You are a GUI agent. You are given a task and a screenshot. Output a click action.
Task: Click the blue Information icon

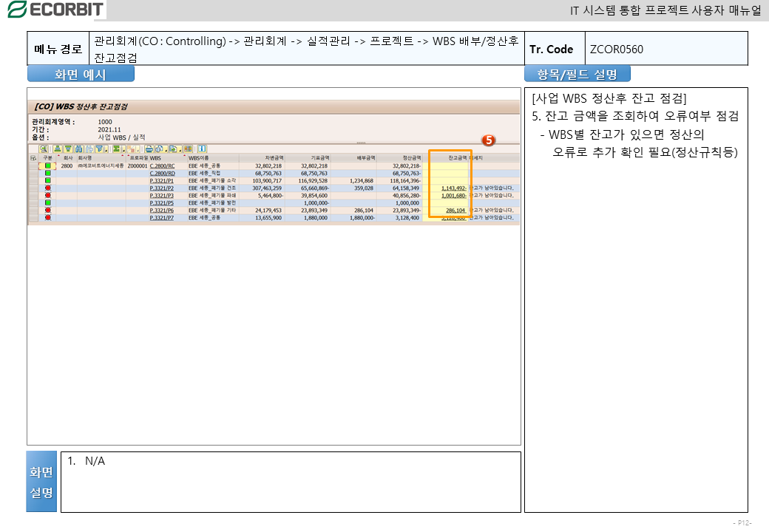[202, 149]
